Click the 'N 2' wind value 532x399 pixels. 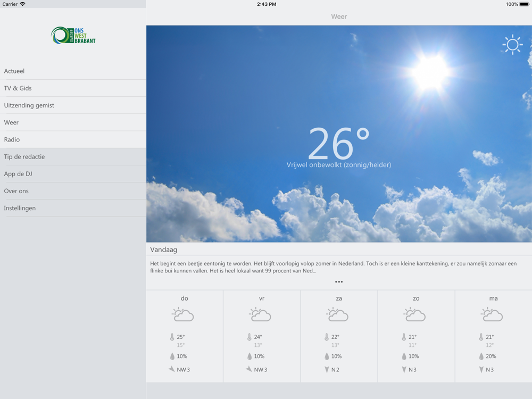pos(335,370)
